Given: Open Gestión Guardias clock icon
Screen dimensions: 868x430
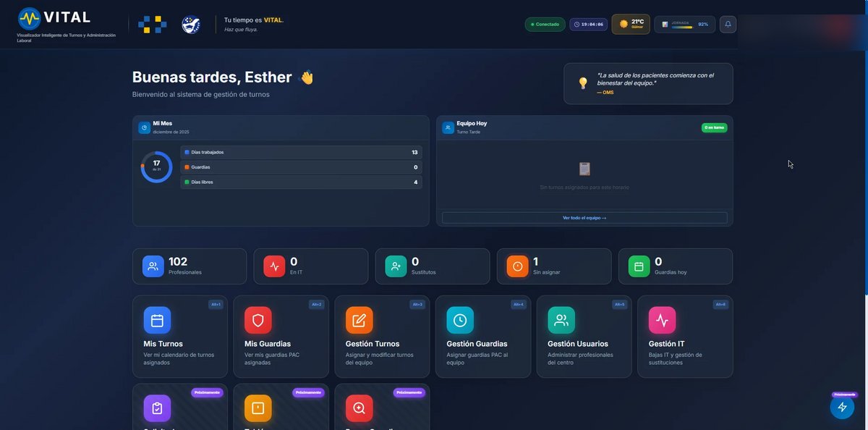Looking at the screenshot, I should (x=460, y=320).
